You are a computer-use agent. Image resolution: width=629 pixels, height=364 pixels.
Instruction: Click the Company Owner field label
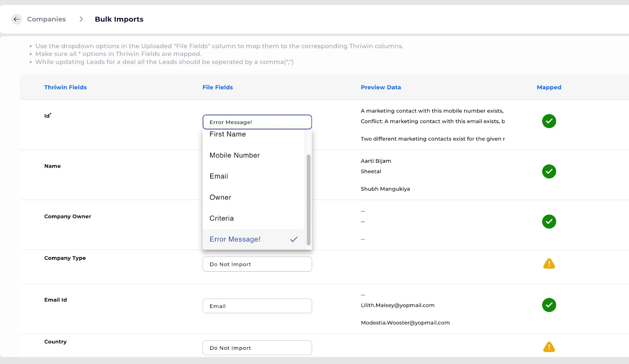tap(68, 216)
